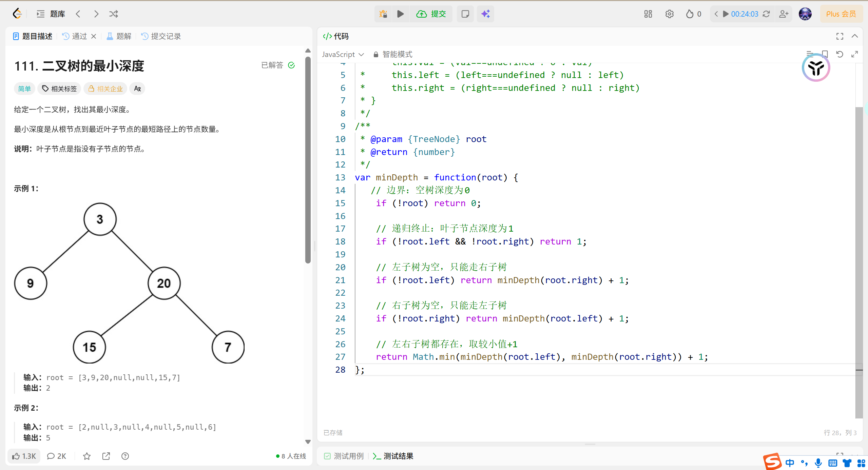Launch the AI sparkle assistant
868x470 pixels.
click(x=485, y=14)
